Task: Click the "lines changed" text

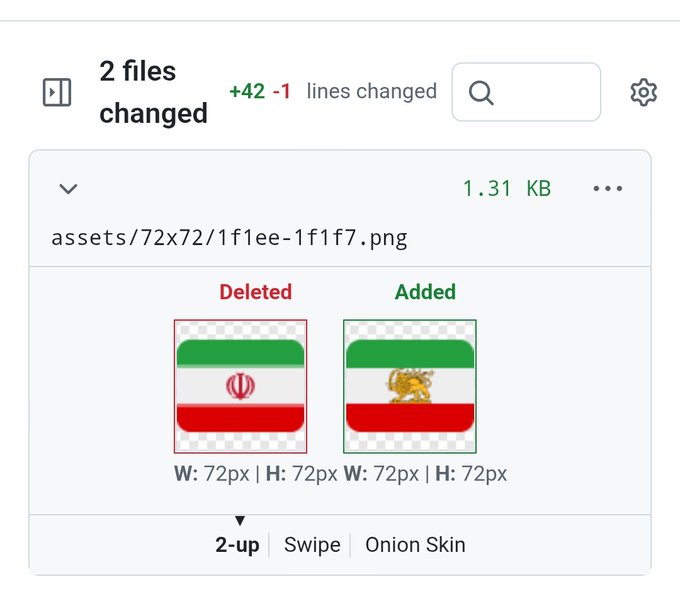Action: pyautogui.click(x=372, y=92)
